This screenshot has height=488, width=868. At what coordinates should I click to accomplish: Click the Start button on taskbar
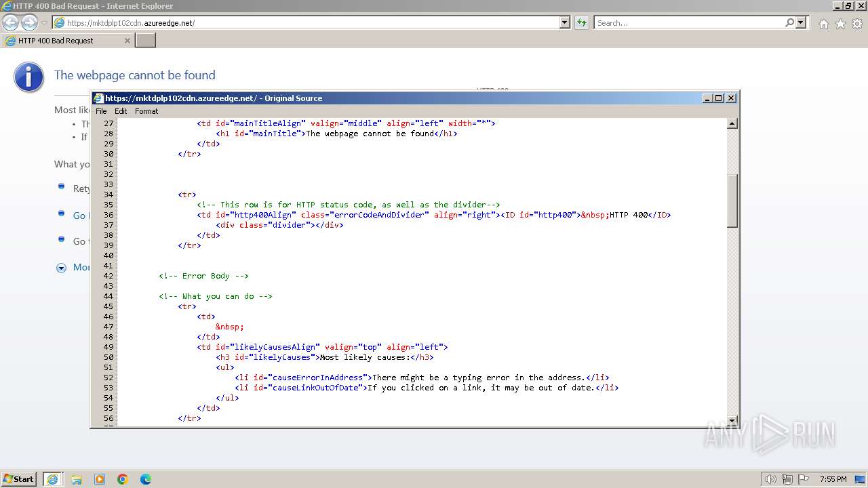pyautogui.click(x=18, y=479)
